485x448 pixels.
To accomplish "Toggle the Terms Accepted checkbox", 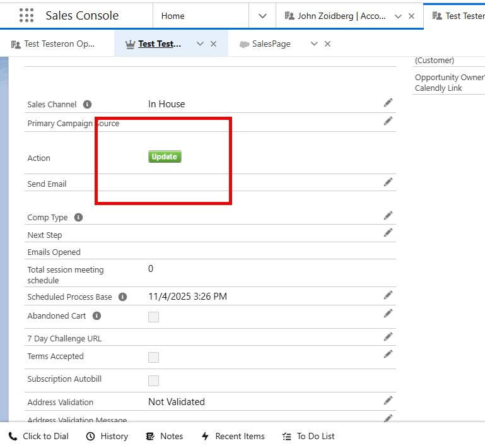I will [153, 357].
